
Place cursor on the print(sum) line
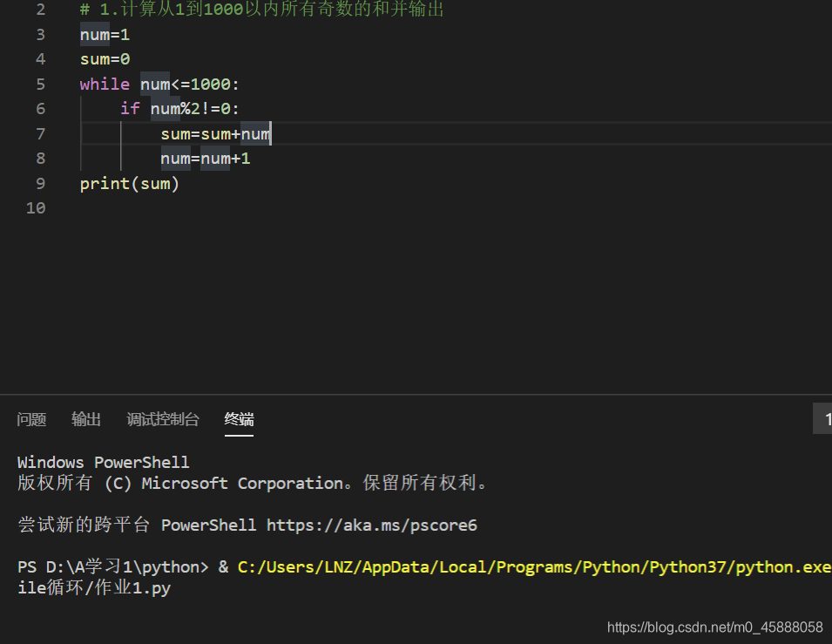click(130, 184)
